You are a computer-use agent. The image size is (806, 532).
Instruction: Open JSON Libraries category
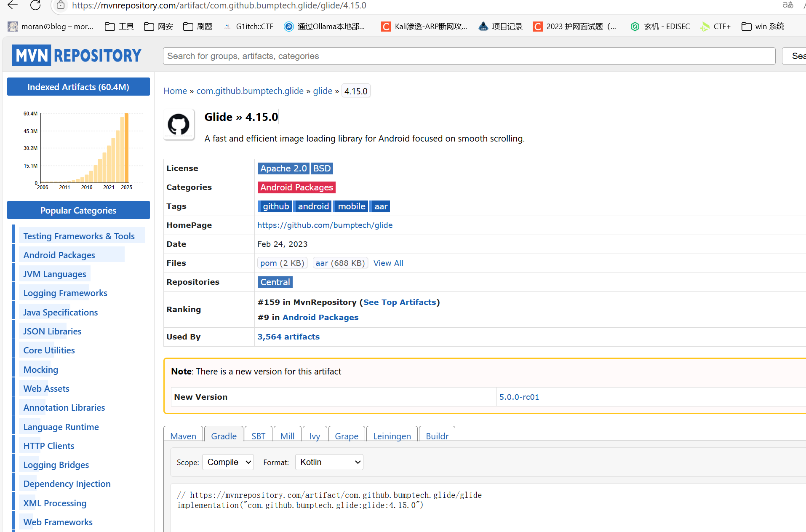(x=52, y=331)
